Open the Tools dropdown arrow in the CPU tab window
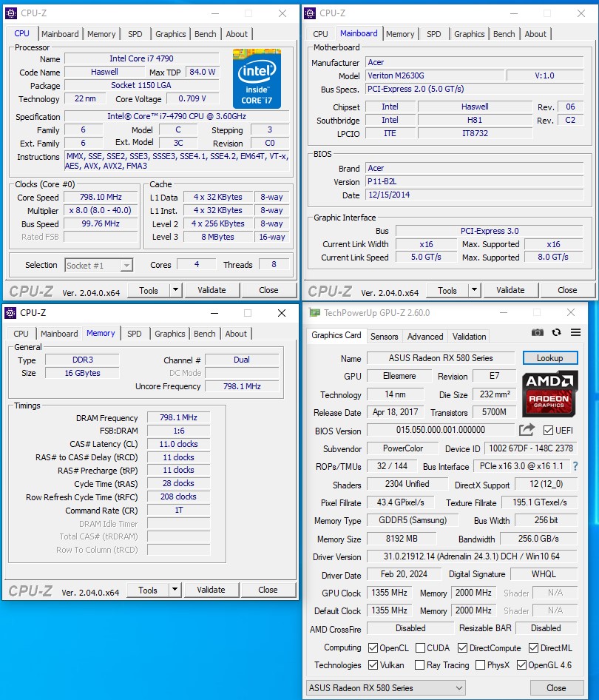This screenshot has height=700, width=599. pos(176,290)
